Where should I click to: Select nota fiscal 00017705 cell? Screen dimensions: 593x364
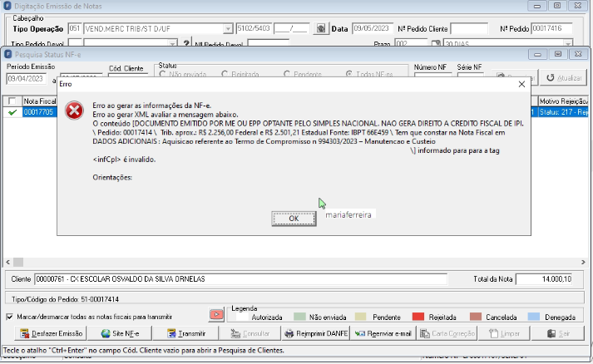39,112
